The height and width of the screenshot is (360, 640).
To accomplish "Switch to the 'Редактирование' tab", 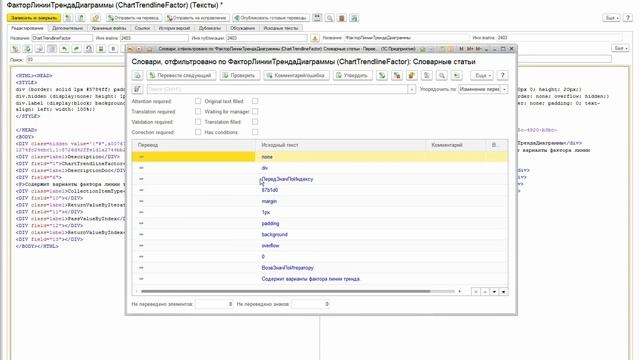I will point(27,28).
